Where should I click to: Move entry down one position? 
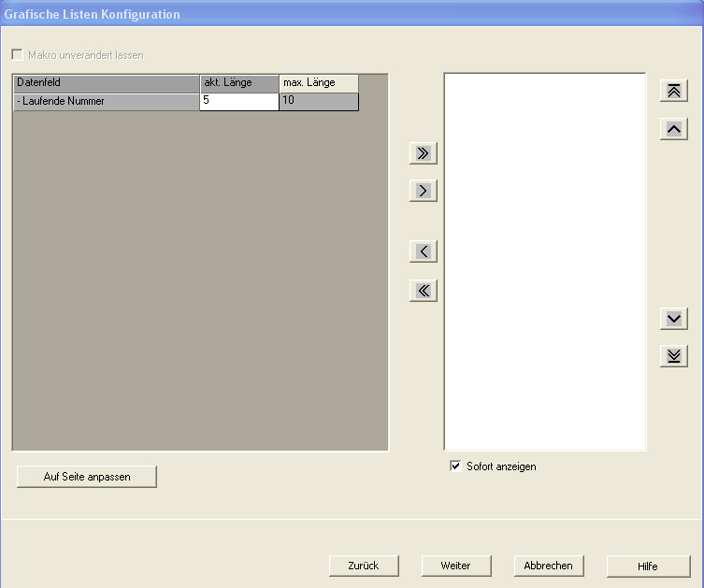pos(673,319)
